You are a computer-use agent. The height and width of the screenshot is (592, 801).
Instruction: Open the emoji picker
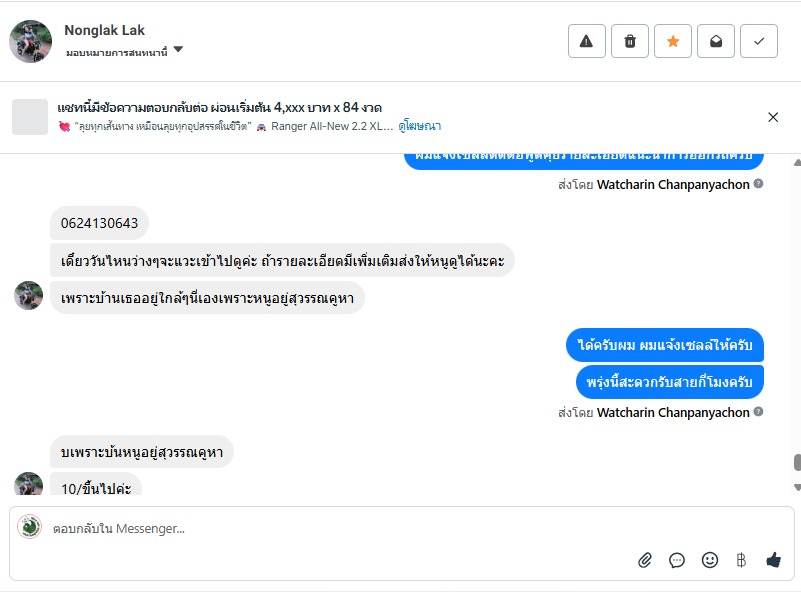[x=710, y=560]
